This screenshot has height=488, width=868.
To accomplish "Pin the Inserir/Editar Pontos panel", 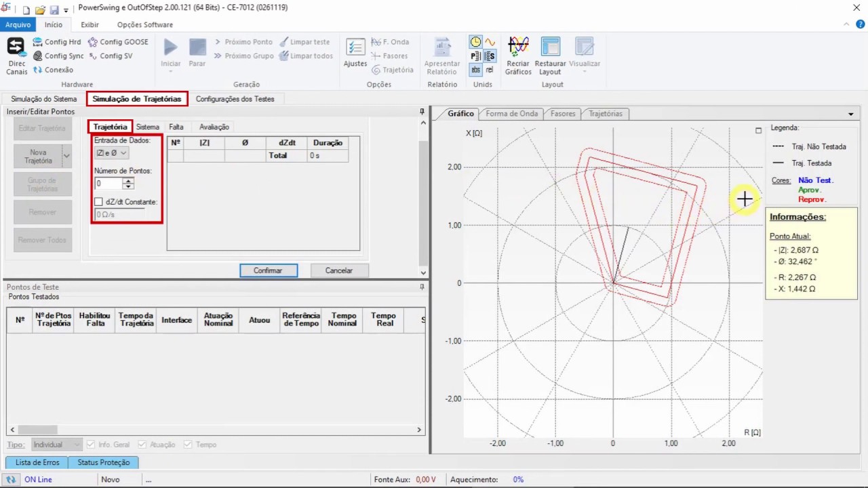I will 422,111.
